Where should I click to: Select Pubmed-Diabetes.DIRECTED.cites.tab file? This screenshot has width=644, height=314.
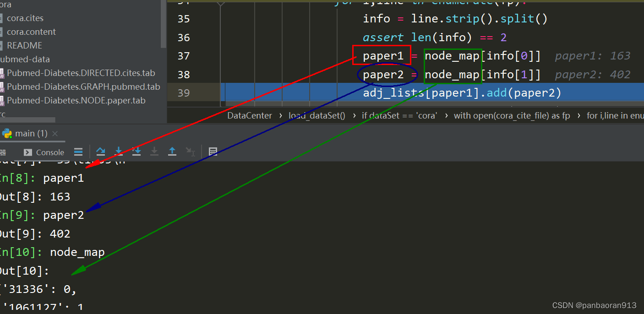point(81,73)
